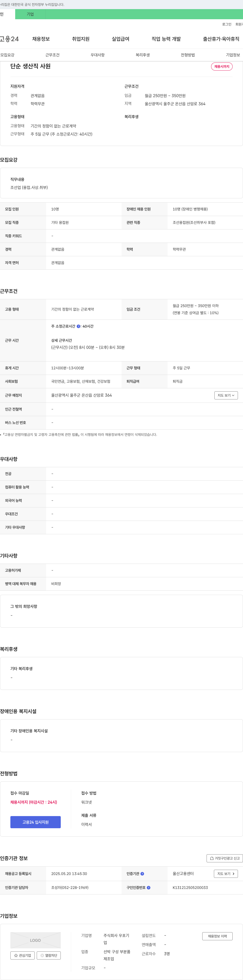243x980 pixels.
Task: Select 국민연금, 고용보험, 산재보험, 건강보험 text
Action: tap(81, 381)
